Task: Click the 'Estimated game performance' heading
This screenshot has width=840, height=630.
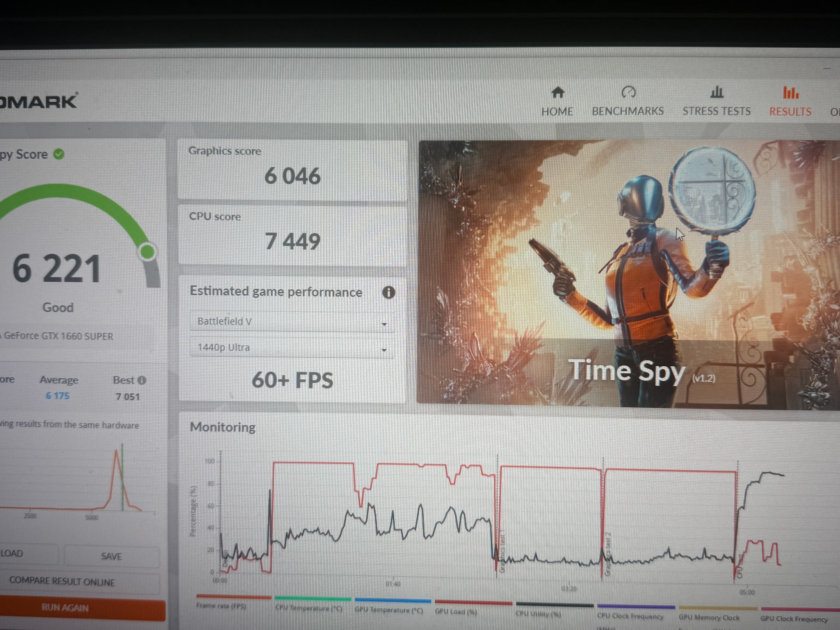Action: coord(276,292)
